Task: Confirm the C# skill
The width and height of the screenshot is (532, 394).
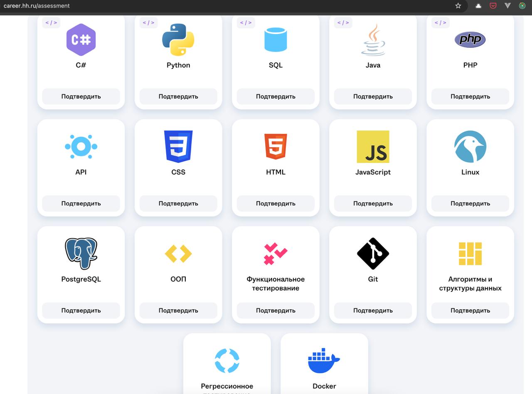Action: pos(81,96)
